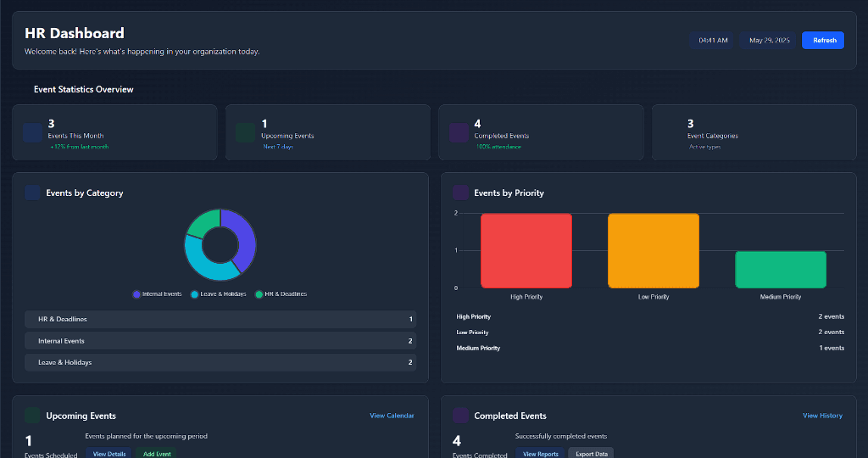
Task: Click the Events by Category header icon
Action: [32, 193]
